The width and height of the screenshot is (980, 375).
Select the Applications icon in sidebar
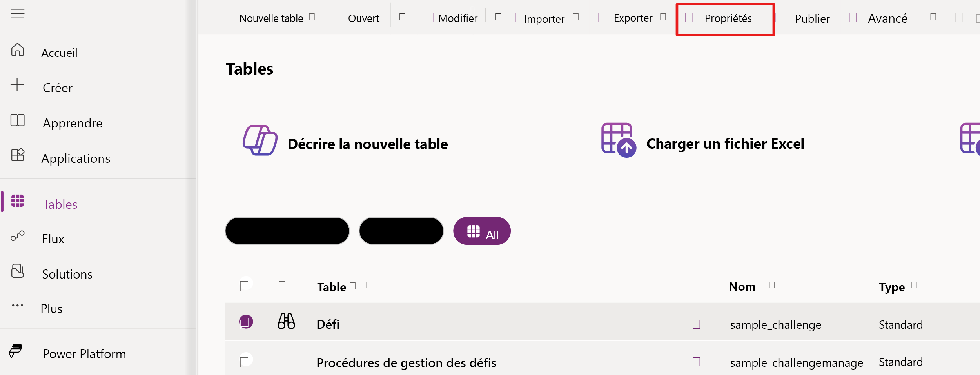[x=17, y=155]
